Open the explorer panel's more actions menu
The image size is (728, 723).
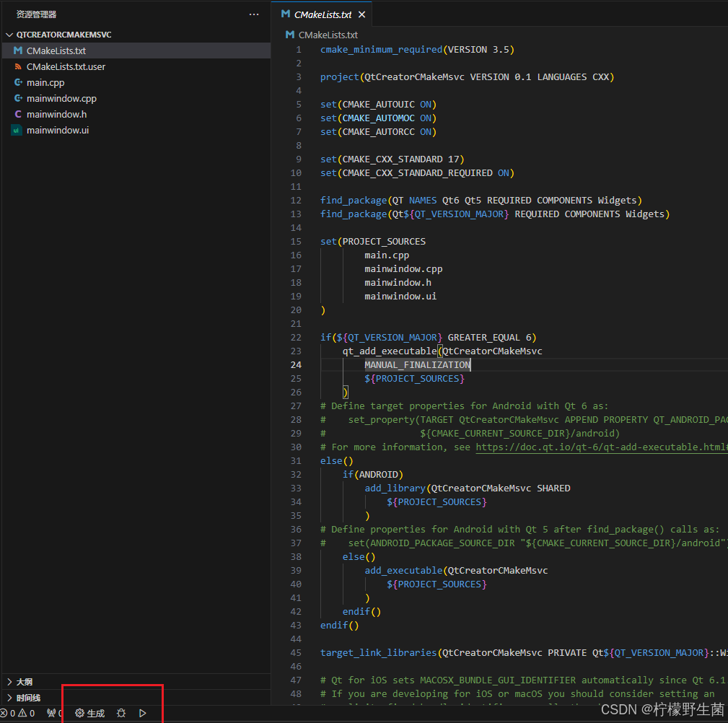[x=253, y=14]
